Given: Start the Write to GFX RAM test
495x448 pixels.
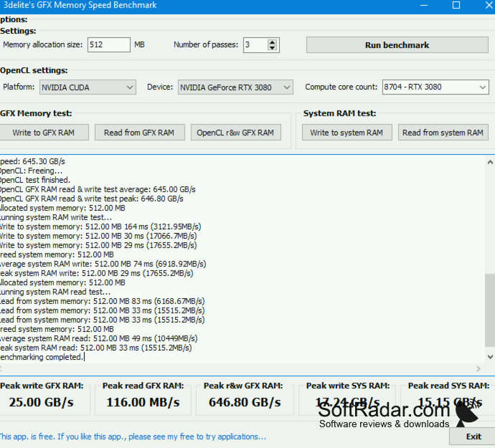Looking at the screenshot, I should click(44, 133).
